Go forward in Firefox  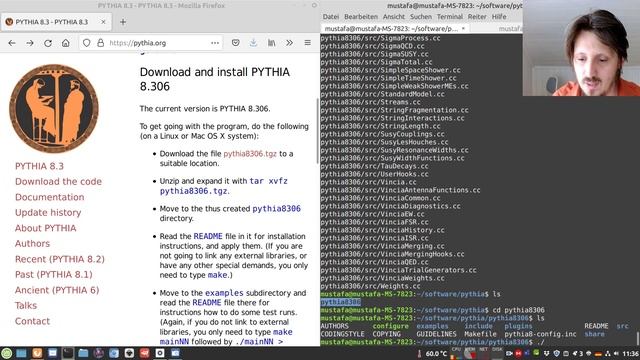(30, 43)
